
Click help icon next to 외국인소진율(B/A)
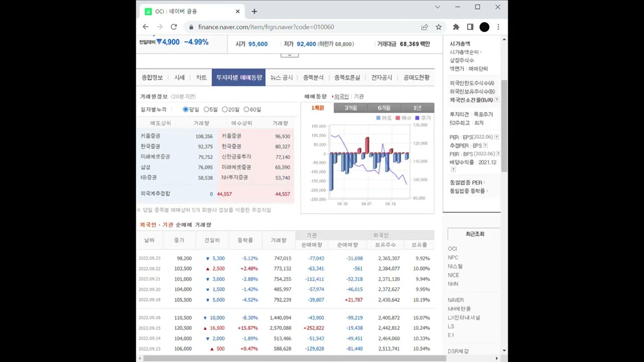coord(497,100)
